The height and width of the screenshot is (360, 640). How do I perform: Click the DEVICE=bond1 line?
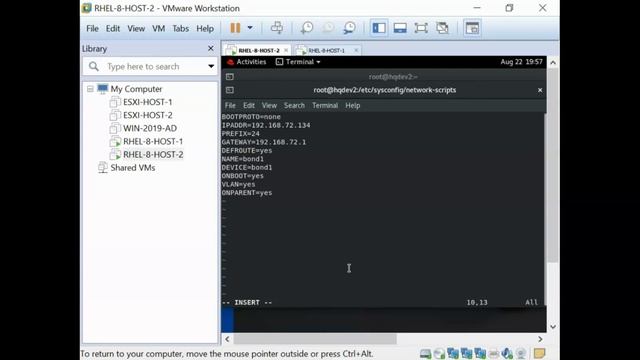(247, 167)
